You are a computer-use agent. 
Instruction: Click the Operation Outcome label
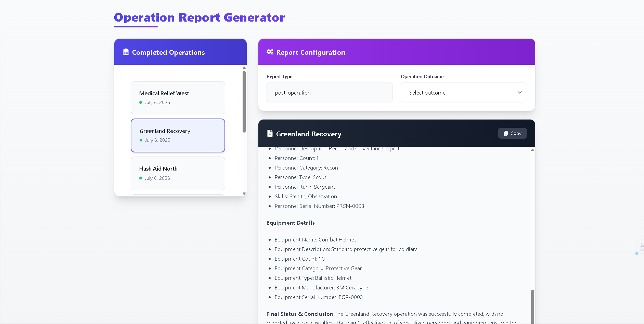click(422, 76)
